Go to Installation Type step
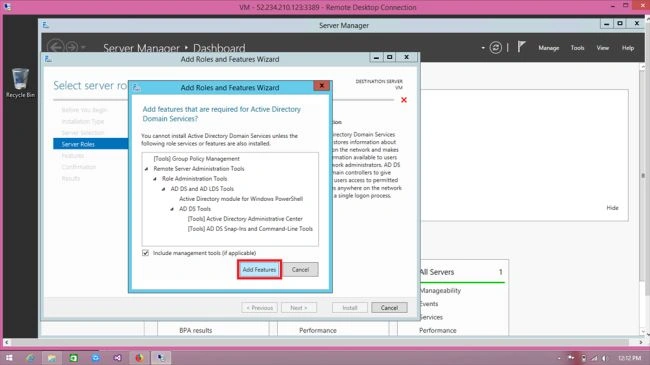 pyautogui.click(x=82, y=121)
